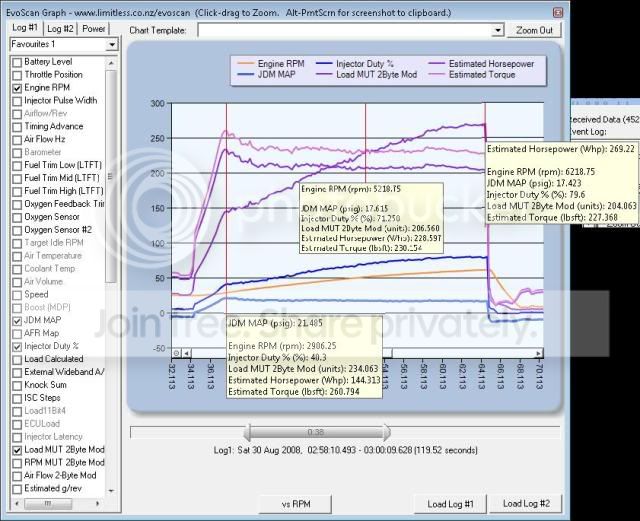640x521 pixels.
Task: Click the 269.22 horsepower tooltip
Action: pyautogui.click(x=562, y=183)
